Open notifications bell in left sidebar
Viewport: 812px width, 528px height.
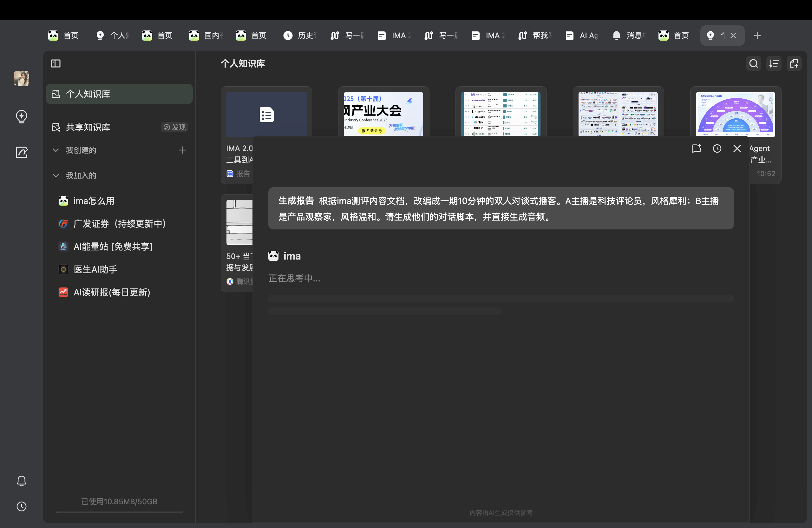pyautogui.click(x=22, y=480)
